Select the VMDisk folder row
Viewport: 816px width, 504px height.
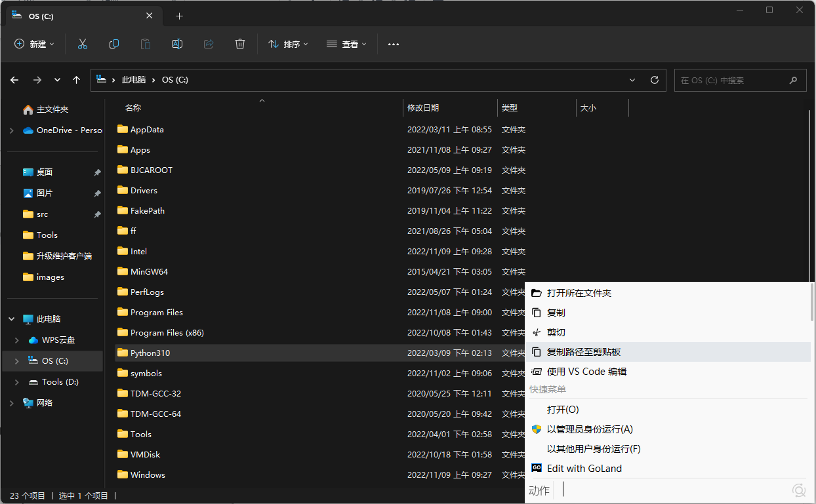pos(320,454)
